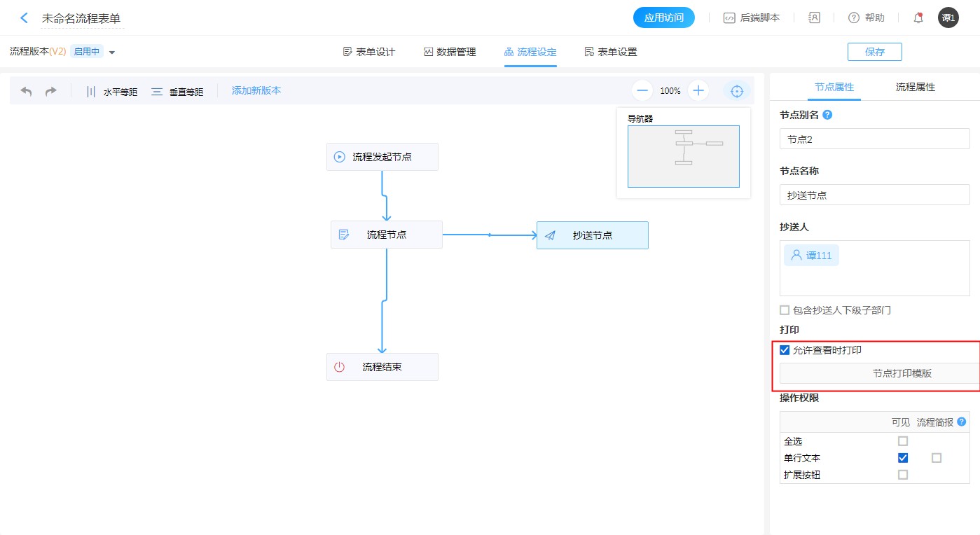Click the 导航器 minimap thumbnail
The image size is (980, 535).
(x=683, y=156)
